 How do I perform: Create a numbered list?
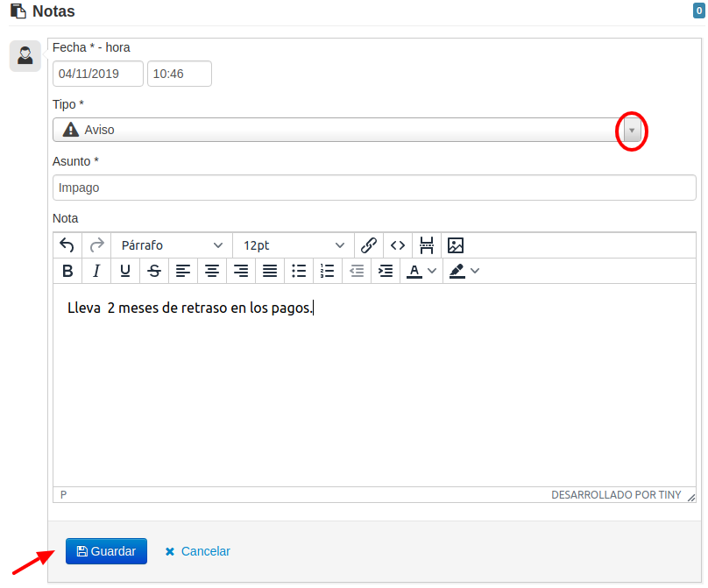tap(328, 271)
